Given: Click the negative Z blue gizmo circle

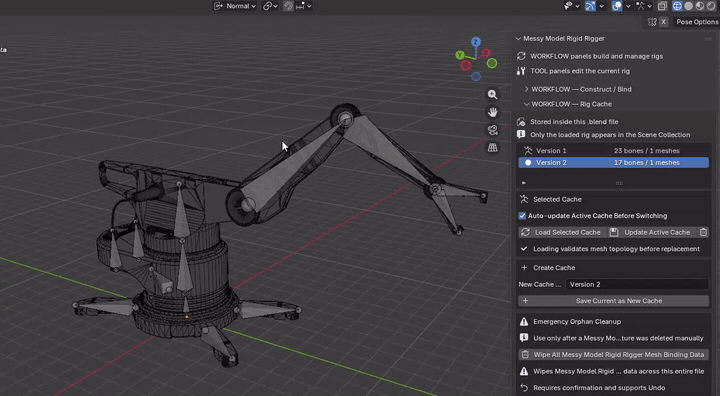Looking at the screenshot, I should [476, 76].
